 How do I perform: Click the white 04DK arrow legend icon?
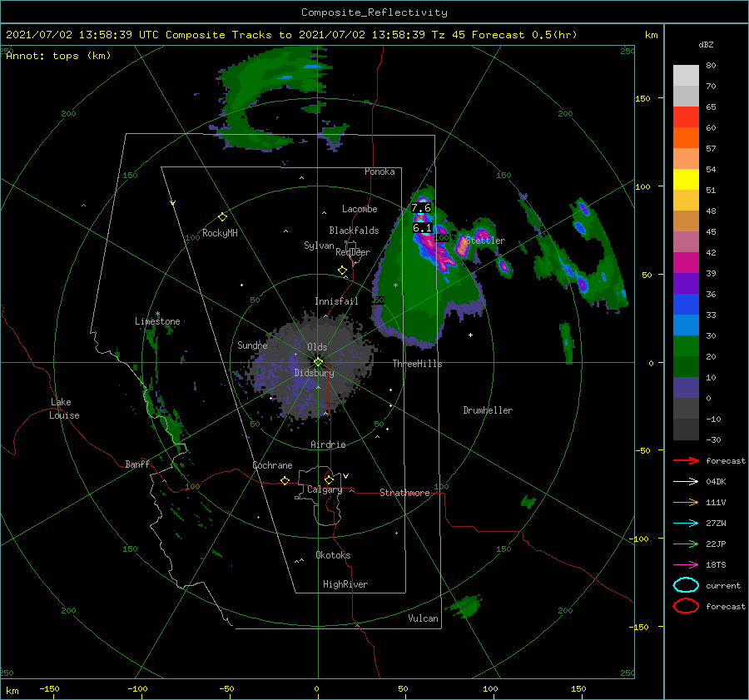[x=686, y=482]
